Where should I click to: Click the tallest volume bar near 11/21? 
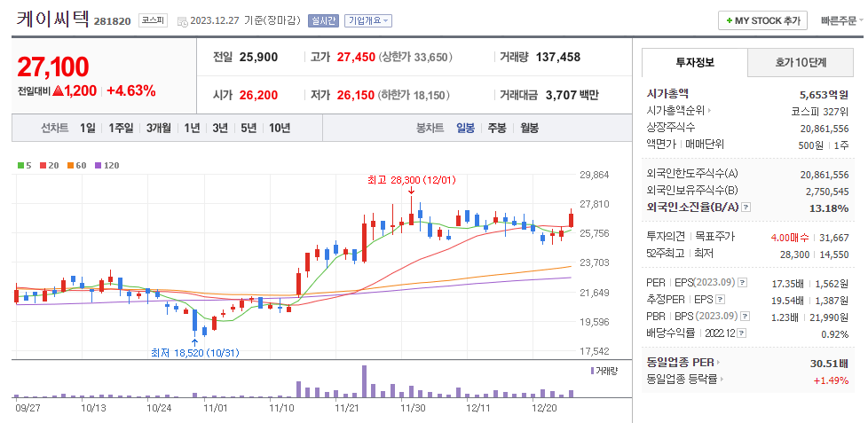[364, 381]
